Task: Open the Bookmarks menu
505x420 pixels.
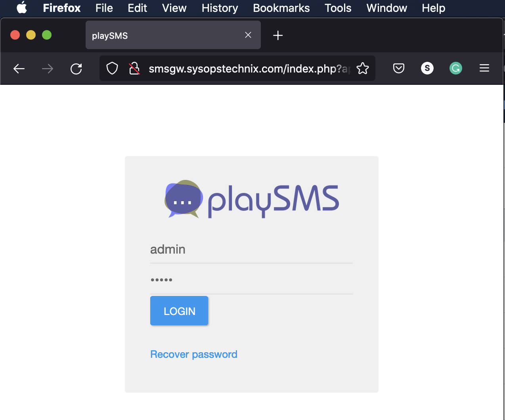Action: pyautogui.click(x=281, y=8)
